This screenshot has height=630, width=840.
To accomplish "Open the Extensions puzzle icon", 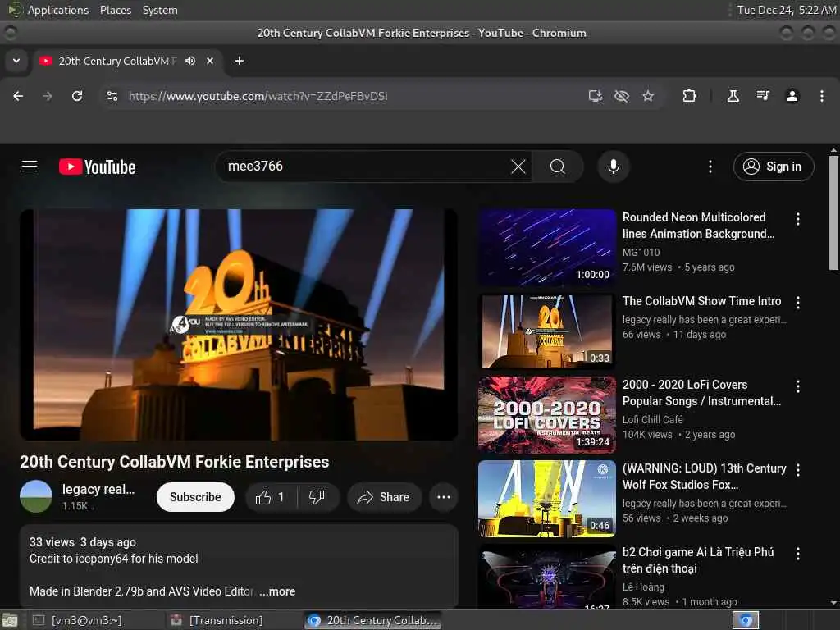I will click(x=689, y=96).
